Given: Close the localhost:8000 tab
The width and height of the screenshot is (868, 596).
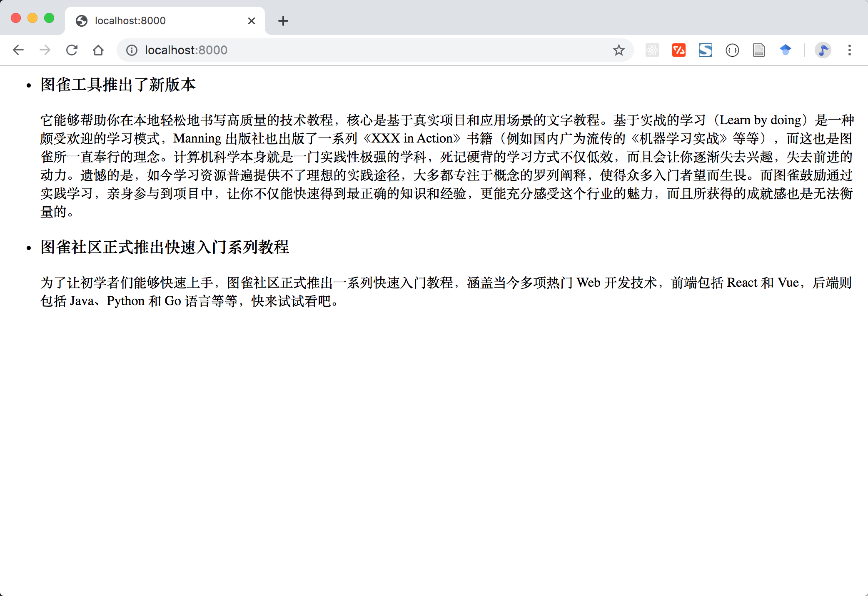Looking at the screenshot, I should [x=251, y=21].
